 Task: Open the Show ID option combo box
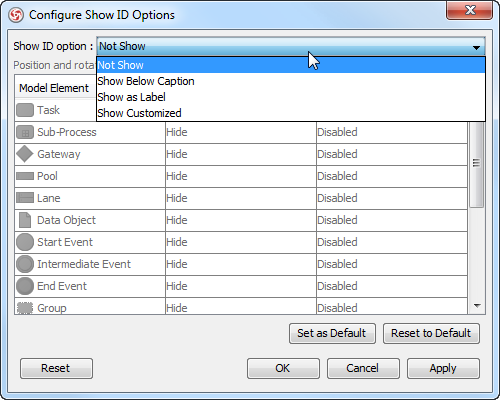click(x=291, y=46)
